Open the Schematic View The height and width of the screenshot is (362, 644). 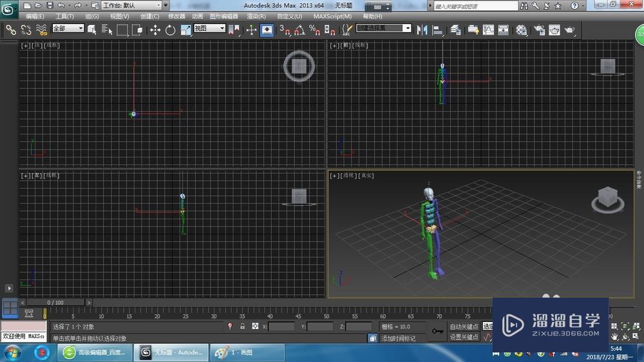pos(504,30)
